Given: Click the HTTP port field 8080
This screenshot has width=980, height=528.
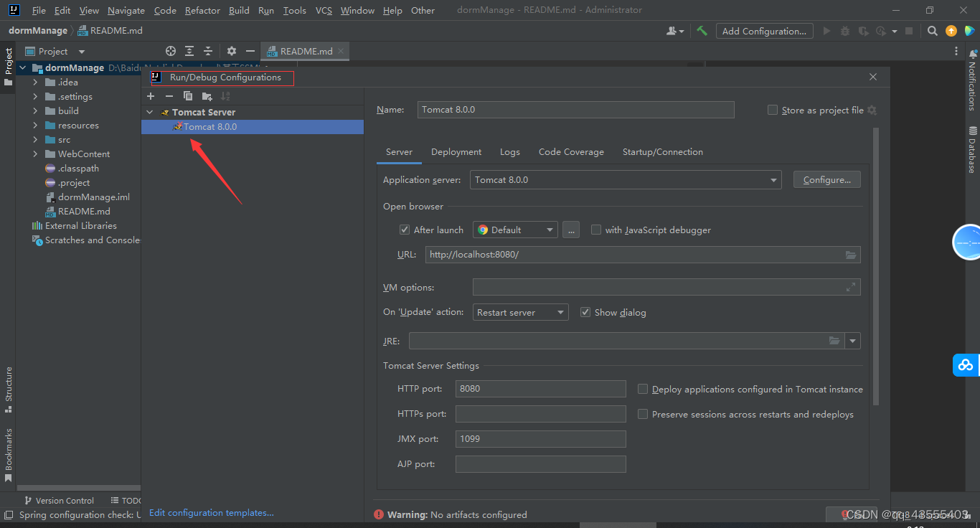Looking at the screenshot, I should (540, 389).
